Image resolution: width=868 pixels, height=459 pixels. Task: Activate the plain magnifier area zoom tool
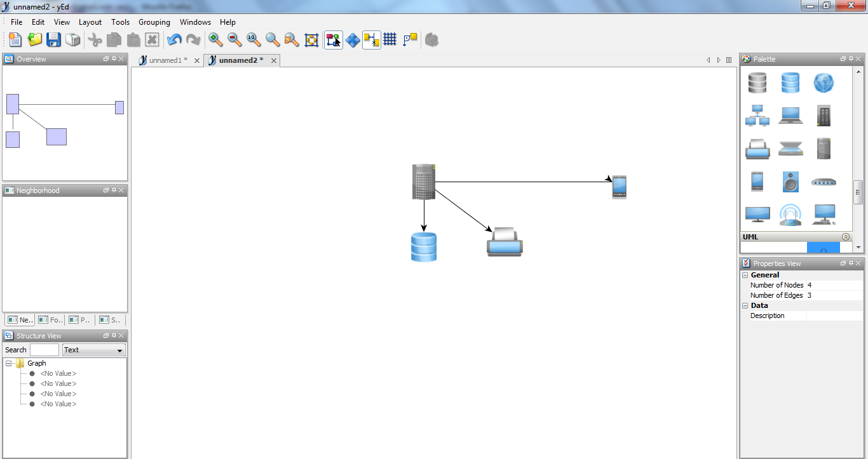(x=273, y=40)
